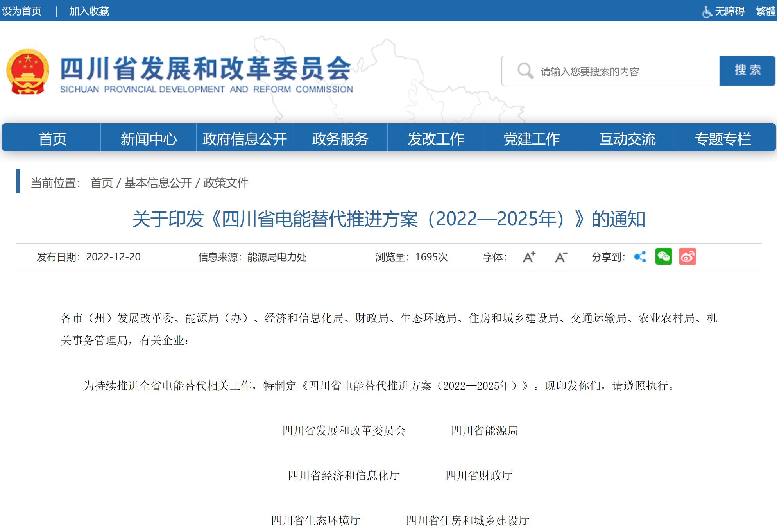Switch to 繁體 traditional Chinese
The width and height of the screenshot is (777, 532).
click(766, 11)
